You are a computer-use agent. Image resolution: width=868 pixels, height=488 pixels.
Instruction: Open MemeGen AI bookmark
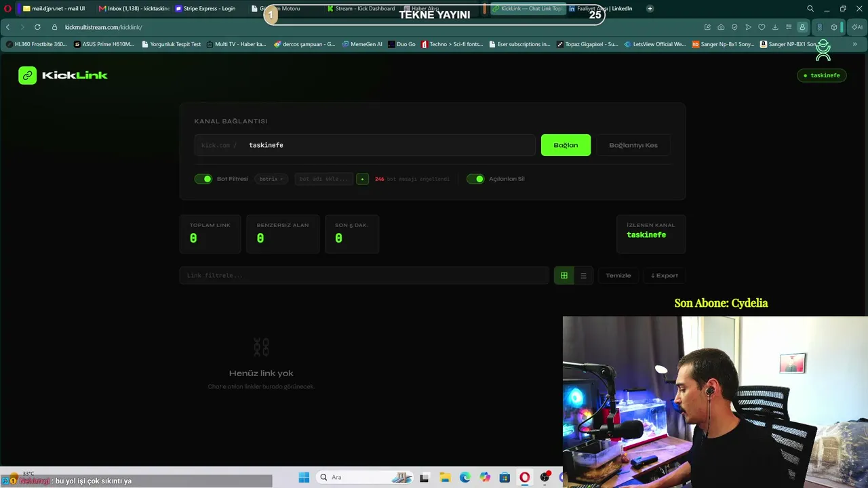pos(362,44)
